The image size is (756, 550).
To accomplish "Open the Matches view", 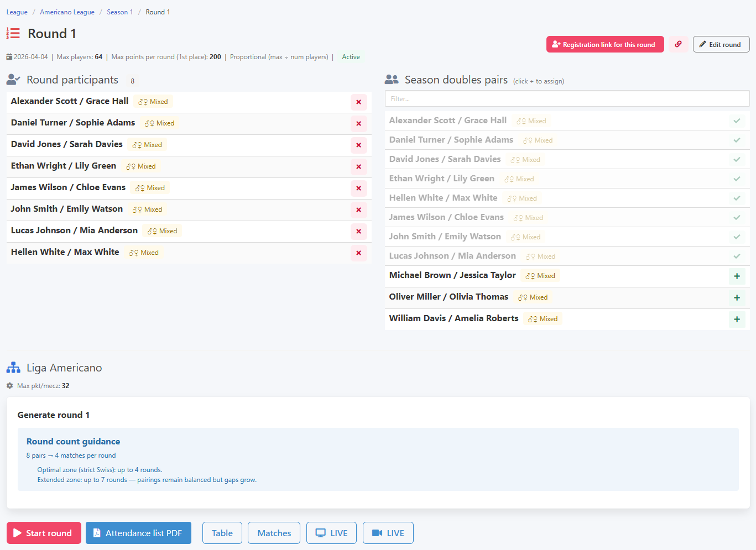I will 274,533.
